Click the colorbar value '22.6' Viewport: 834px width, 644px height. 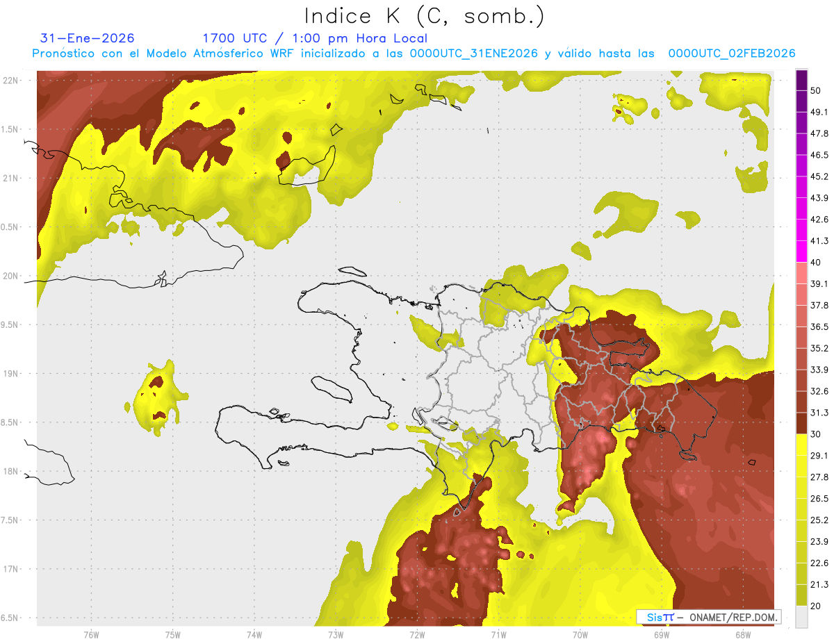[x=819, y=563]
